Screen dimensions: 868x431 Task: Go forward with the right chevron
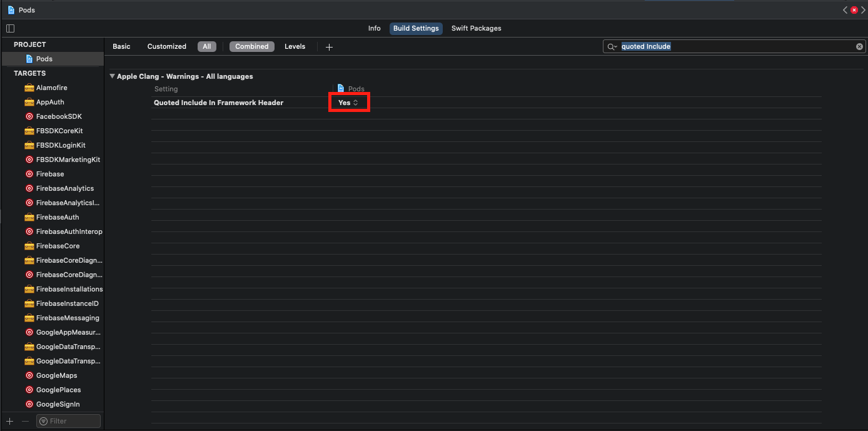click(863, 10)
